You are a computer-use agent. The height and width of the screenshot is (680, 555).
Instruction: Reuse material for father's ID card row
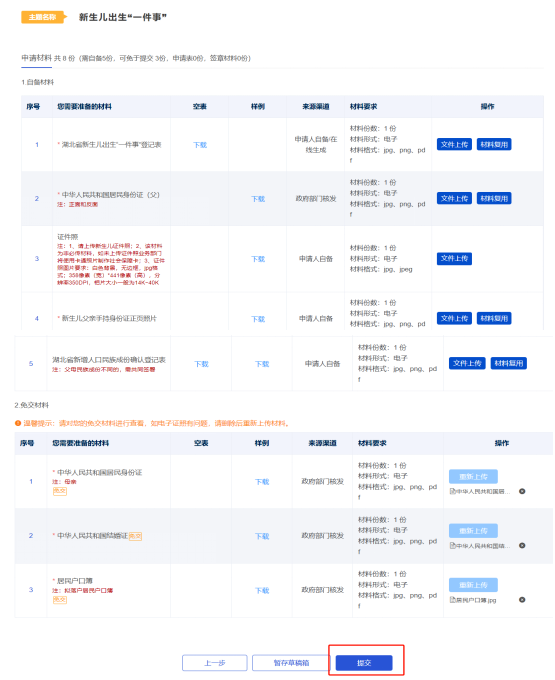click(x=494, y=199)
